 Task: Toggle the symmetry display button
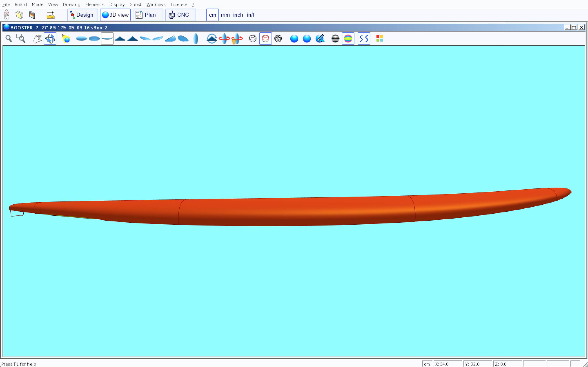(x=364, y=39)
